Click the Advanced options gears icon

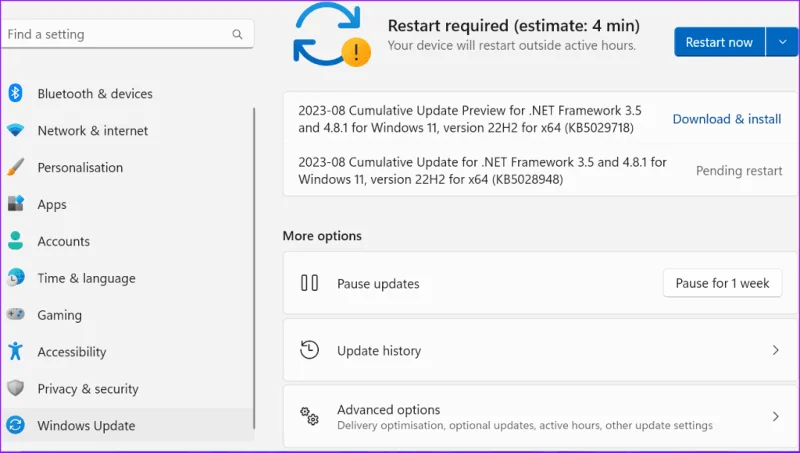[x=309, y=416]
